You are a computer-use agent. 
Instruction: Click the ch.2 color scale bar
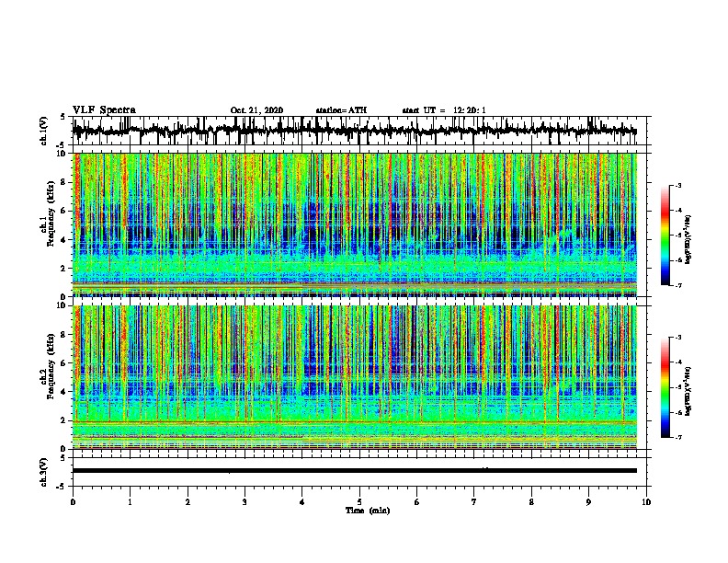click(665, 387)
